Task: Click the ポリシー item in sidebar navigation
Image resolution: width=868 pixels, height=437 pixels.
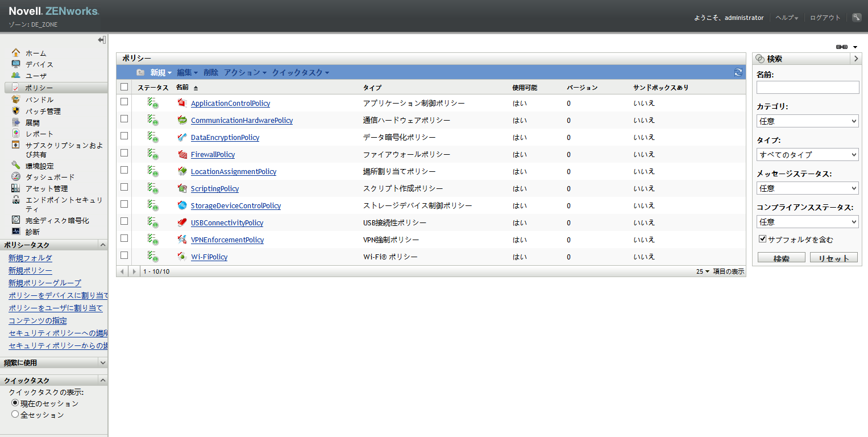Action: point(56,88)
